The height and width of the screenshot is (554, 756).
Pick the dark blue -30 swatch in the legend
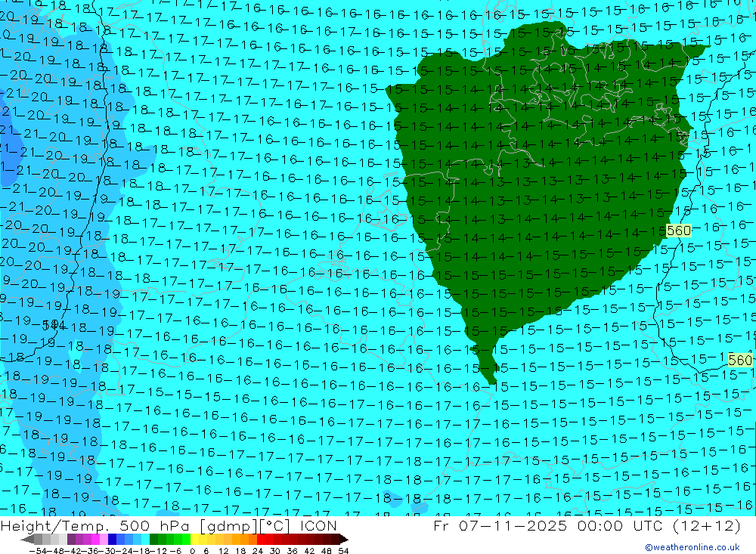point(112,540)
